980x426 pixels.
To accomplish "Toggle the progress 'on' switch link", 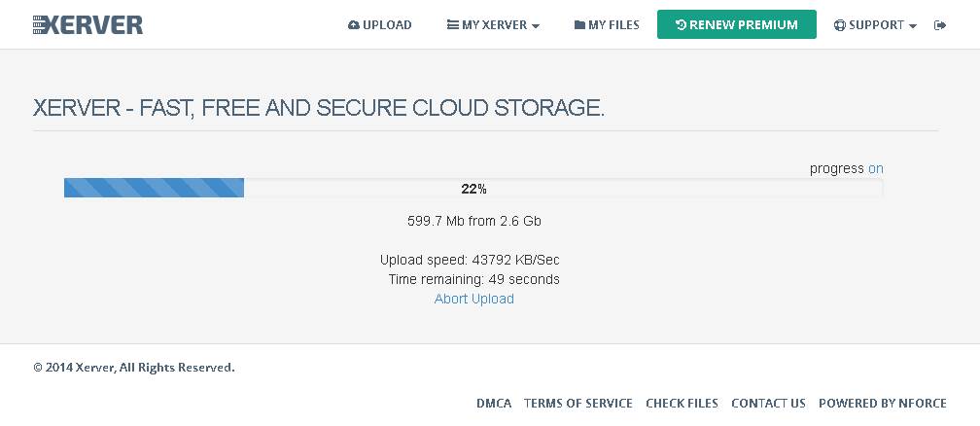I will (876, 168).
